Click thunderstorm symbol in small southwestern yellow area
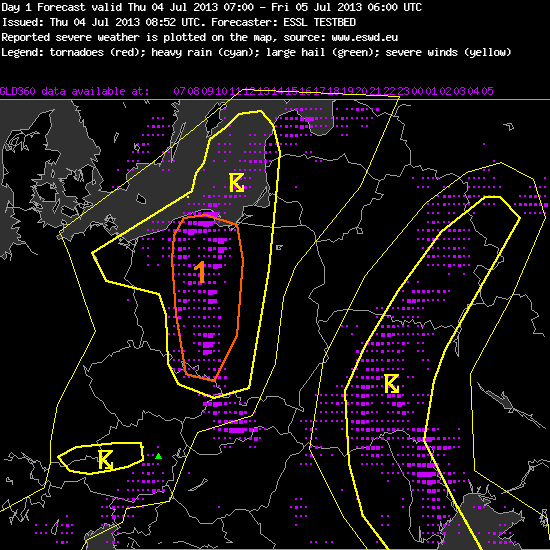This screenshot has width=550, height=550. (105, 460)
